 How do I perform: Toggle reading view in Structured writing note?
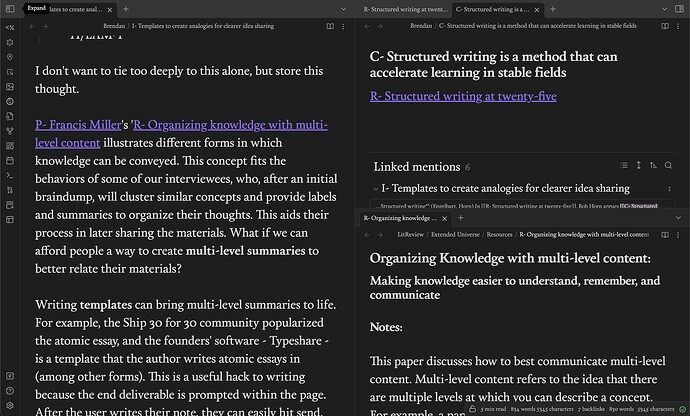(x=665, y=26)
